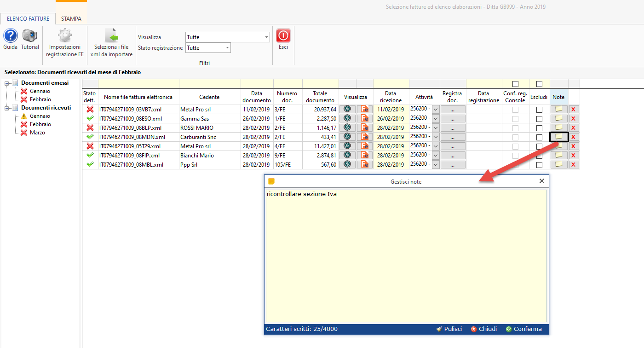Click Seleziona i file xml da importare
This screenshot has width=644, height=348.
[x=111, y=36]
